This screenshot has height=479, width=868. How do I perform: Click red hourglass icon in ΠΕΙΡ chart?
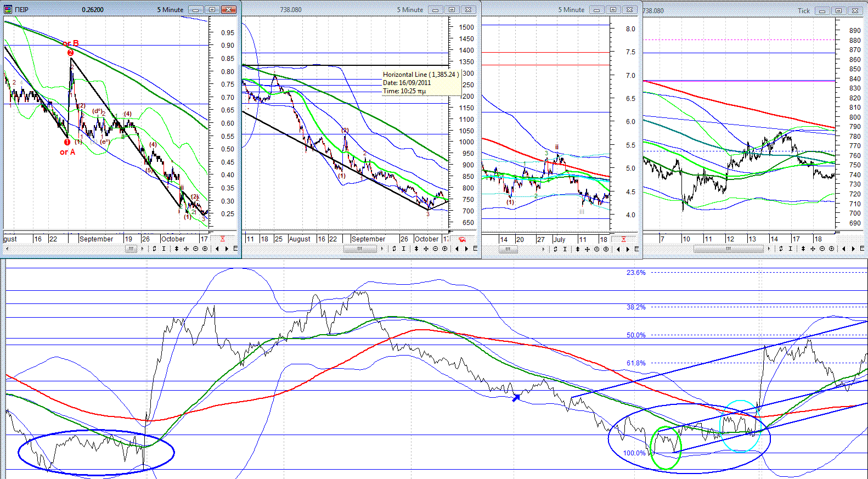222,239
